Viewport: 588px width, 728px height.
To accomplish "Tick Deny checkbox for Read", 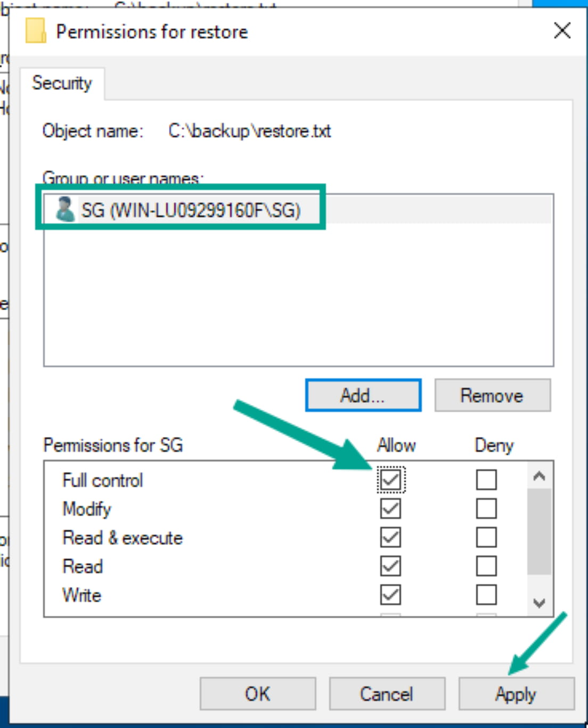I will (x=486, y=566).
